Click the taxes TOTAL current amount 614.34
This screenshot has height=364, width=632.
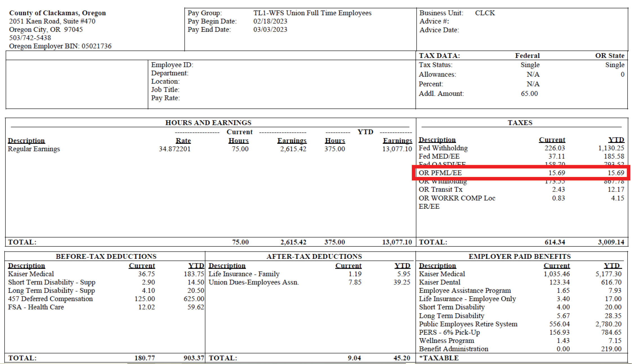tap(555, 242)
